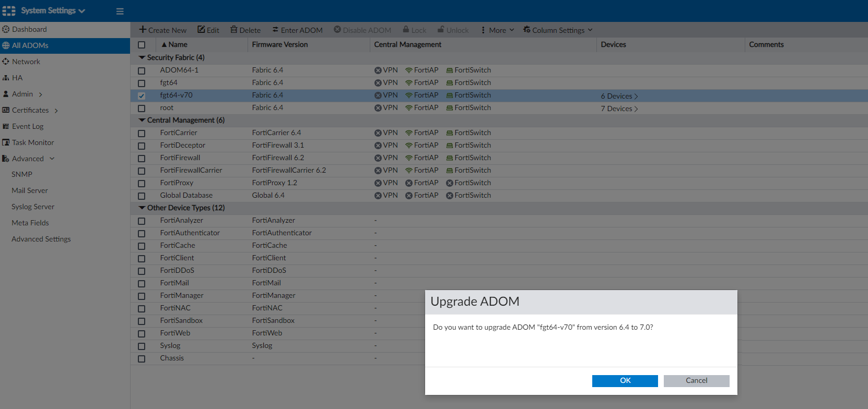Click the Certificates icon in sidebar
868x409 pixels.
click(6, 110)
